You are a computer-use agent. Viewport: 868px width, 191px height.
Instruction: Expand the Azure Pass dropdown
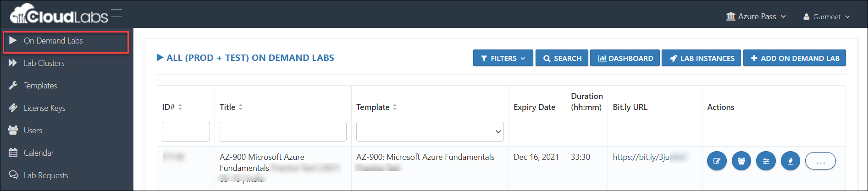[756, 16]
